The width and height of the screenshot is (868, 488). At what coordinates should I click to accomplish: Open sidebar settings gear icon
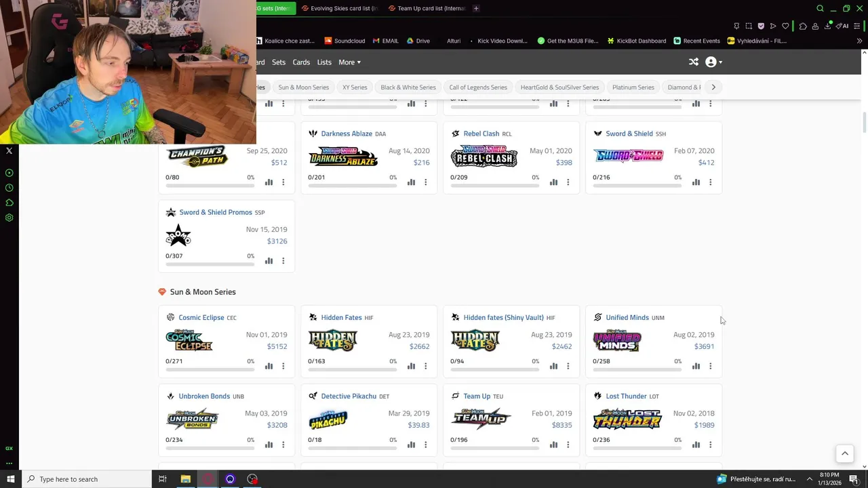(x=9, y=218)
